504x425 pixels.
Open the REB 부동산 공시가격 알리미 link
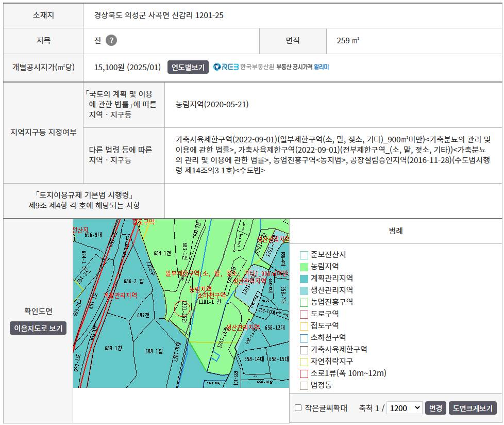[x=271, y=67]
